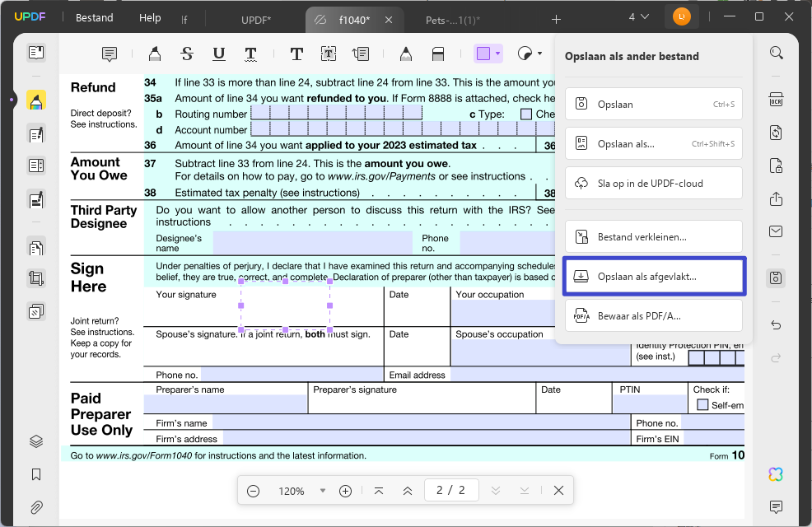Screen dimensions: 812x527
Task: Close the page navigation bar
Action: [558, 490]
